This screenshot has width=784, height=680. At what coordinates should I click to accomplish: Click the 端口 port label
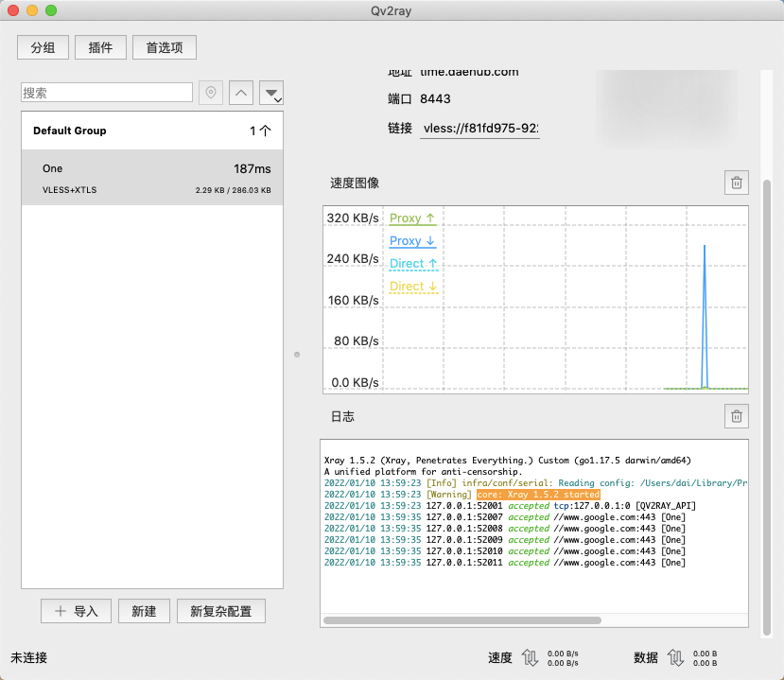[x=400, y=99]
